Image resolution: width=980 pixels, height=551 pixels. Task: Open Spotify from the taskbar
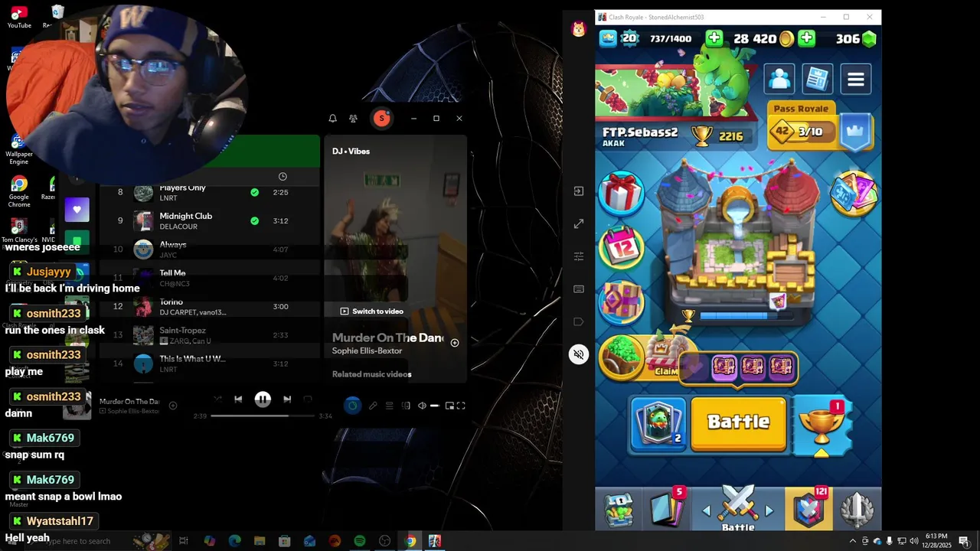pyautogui.click(x=360, y=541)
